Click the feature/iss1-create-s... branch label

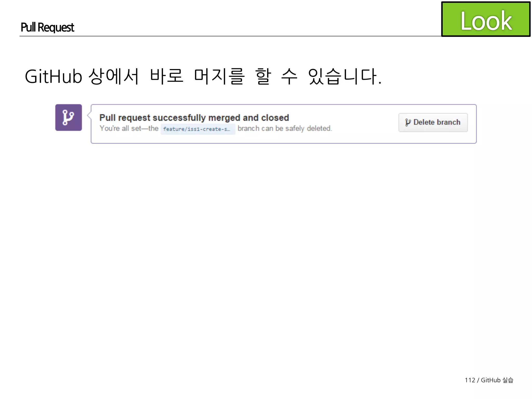coord(198,129)
